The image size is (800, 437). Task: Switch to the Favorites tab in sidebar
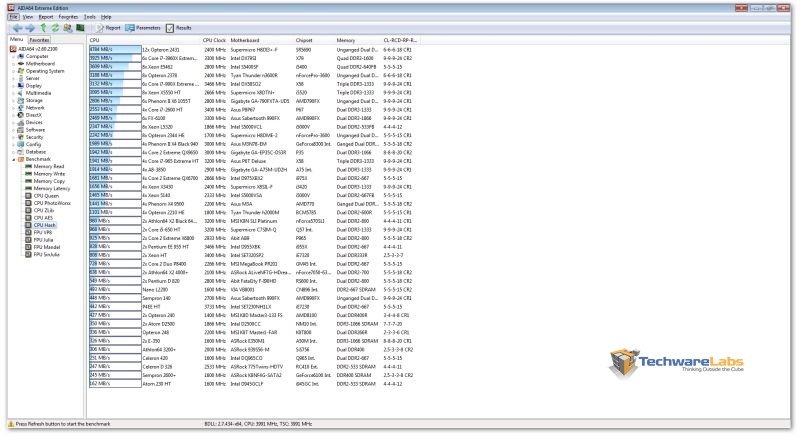[x=39, y=40]
